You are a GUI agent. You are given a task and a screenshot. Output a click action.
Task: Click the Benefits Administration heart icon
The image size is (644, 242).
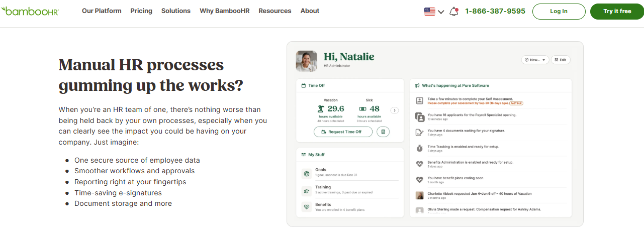(x=420, y=164)
